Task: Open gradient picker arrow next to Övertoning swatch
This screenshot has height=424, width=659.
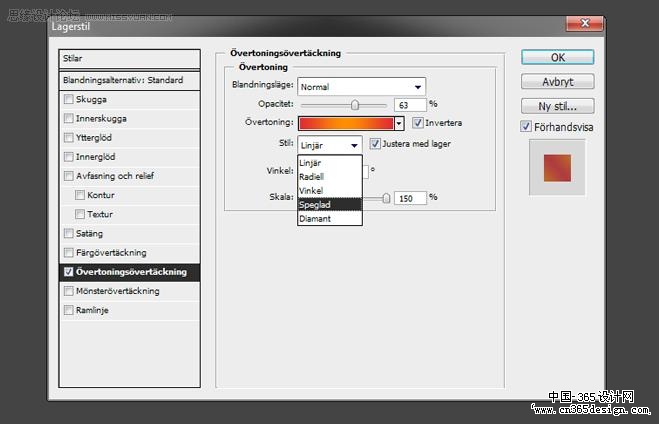Action: point(399,124)
